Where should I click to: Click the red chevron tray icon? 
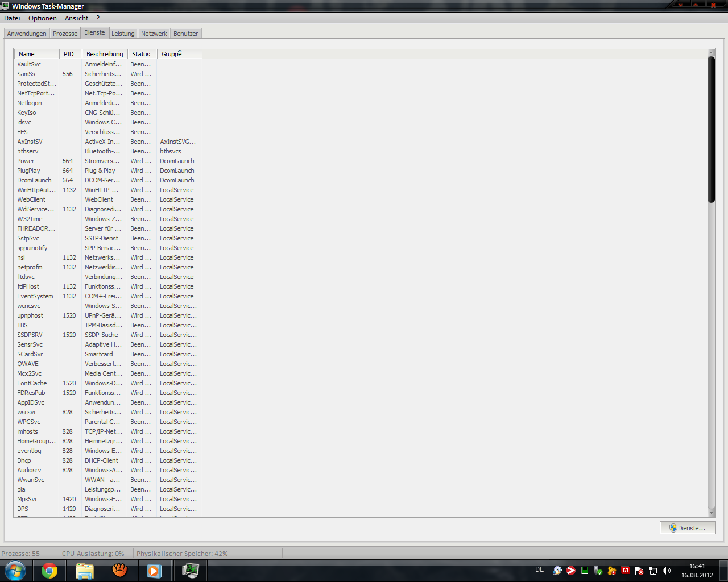coord(571,570)
